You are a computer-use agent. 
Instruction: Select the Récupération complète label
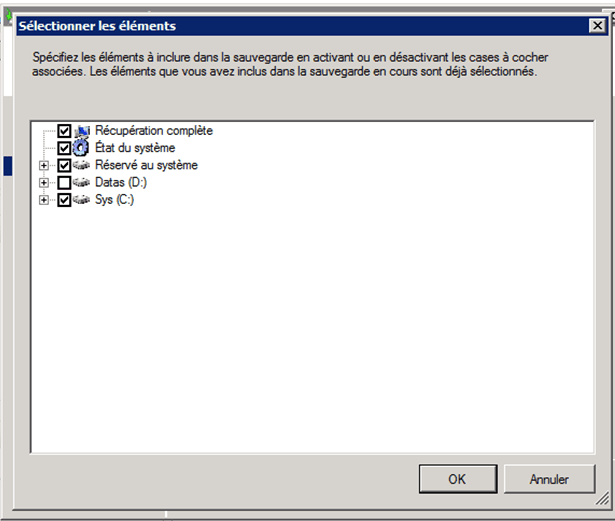[x=154, y=131]
